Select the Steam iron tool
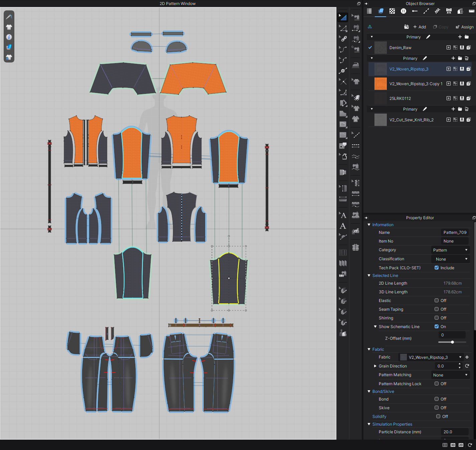This screenshot has height=450, width=476. click(356, 65)
